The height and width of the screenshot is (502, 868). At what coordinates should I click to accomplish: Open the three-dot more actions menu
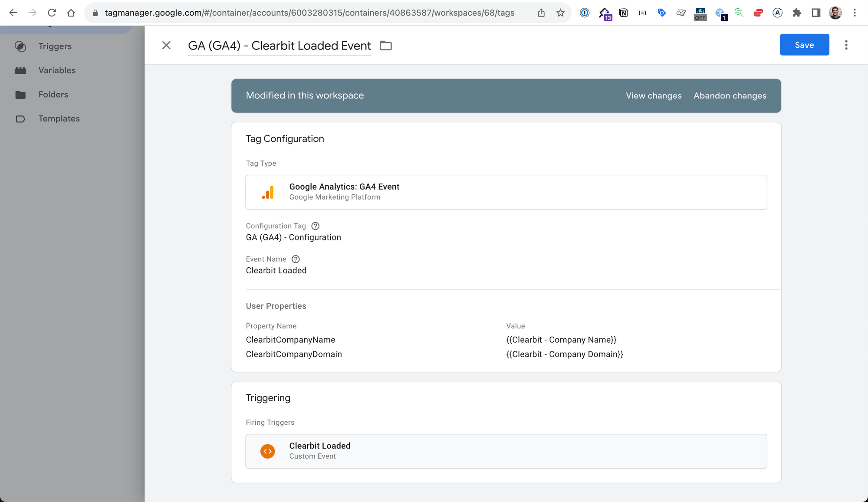(x=846, y=45)
